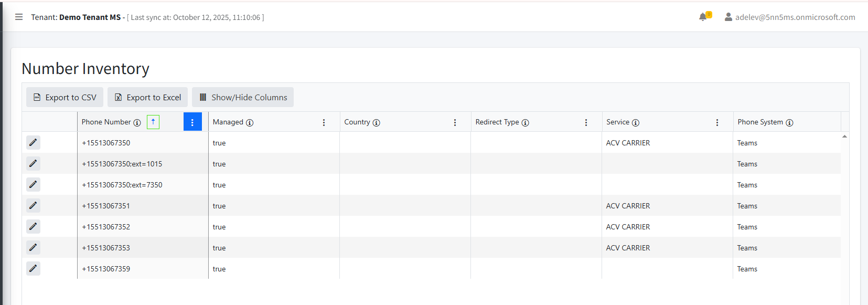Open the hamburger navigation menu
This screenshot has width=868, height=305.
(19, 17)
